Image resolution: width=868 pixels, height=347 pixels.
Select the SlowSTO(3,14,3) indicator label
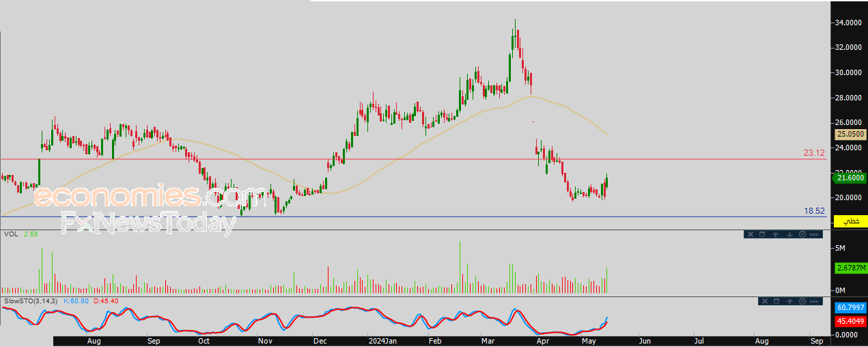point(31,301)
